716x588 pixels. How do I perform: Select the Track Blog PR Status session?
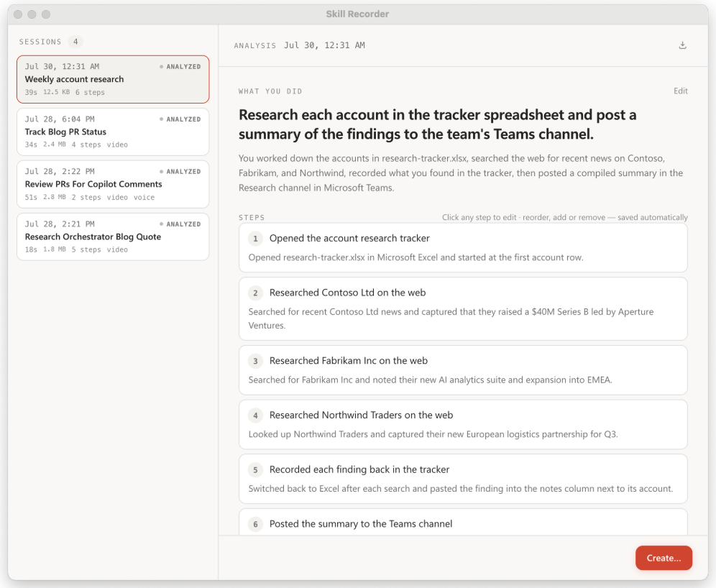(x=113, y=132)
